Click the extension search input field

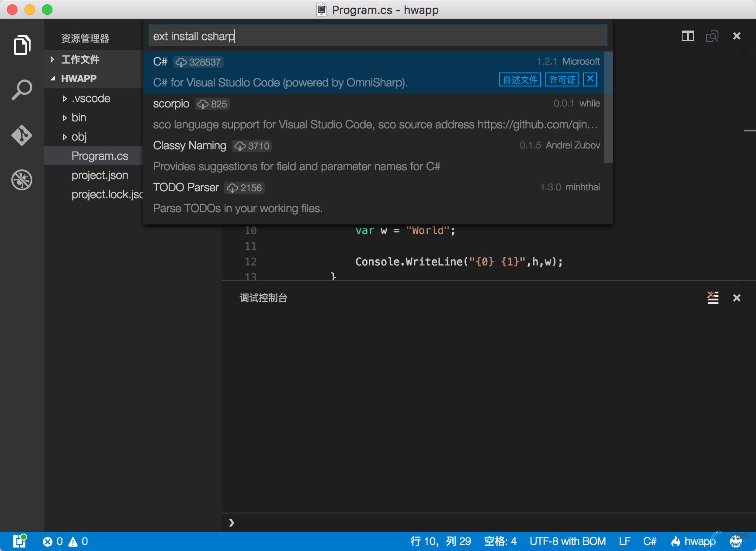(x=378, y=36)
